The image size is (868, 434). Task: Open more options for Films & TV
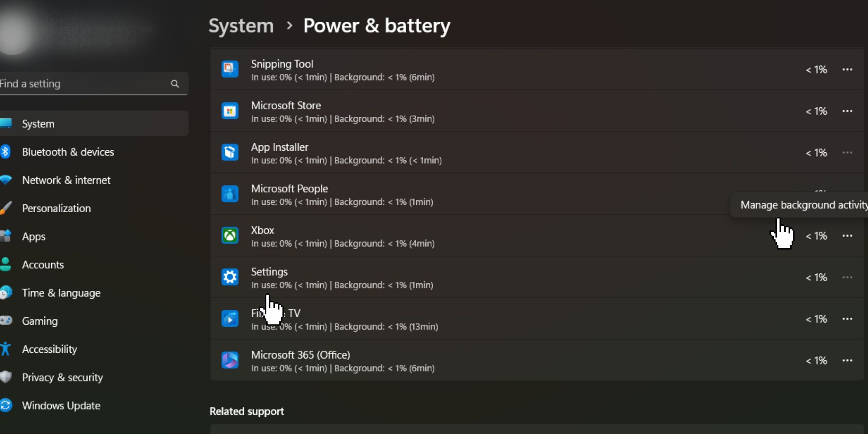click(x=847, y=319)
